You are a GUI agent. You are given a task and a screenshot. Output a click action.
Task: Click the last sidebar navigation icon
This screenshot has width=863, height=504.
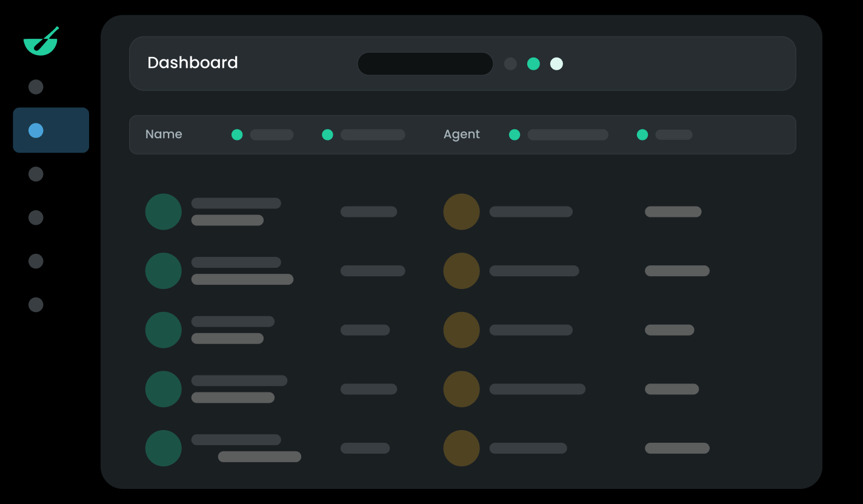[x=35, y=305]
